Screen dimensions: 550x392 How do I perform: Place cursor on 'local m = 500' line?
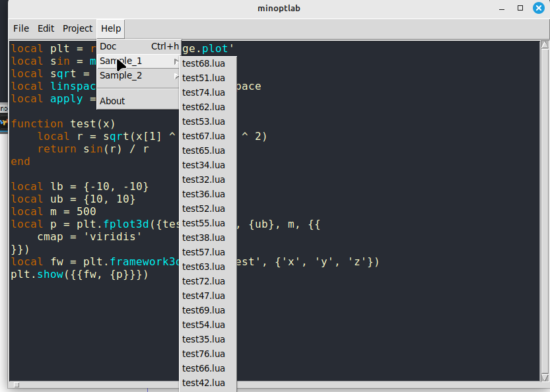coord(53,211)
